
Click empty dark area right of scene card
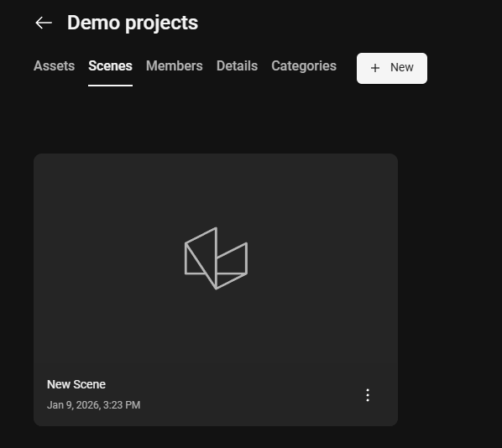pyautogui.click(x=448, y=288)
